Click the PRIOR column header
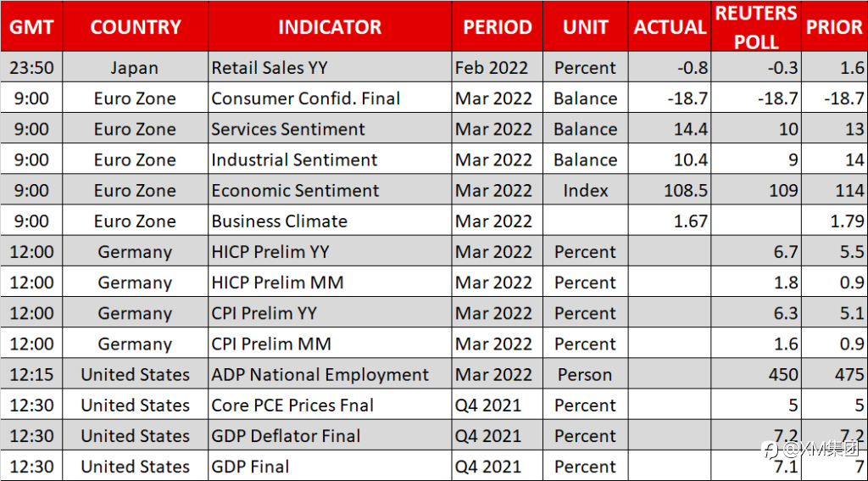Viewport: 868px width, 481px height. [834, 26]
